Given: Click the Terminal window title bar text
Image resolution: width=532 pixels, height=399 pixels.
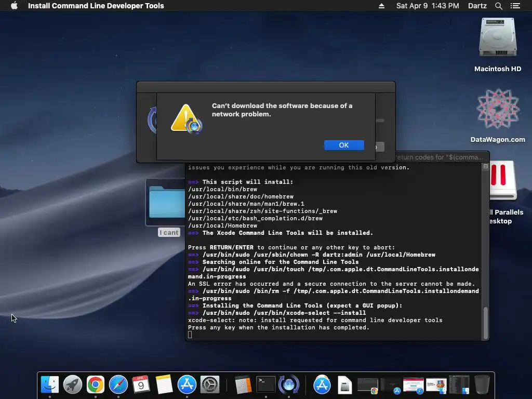Looking at the screenshot, I should pyautogui.click(x=440, y=157).
